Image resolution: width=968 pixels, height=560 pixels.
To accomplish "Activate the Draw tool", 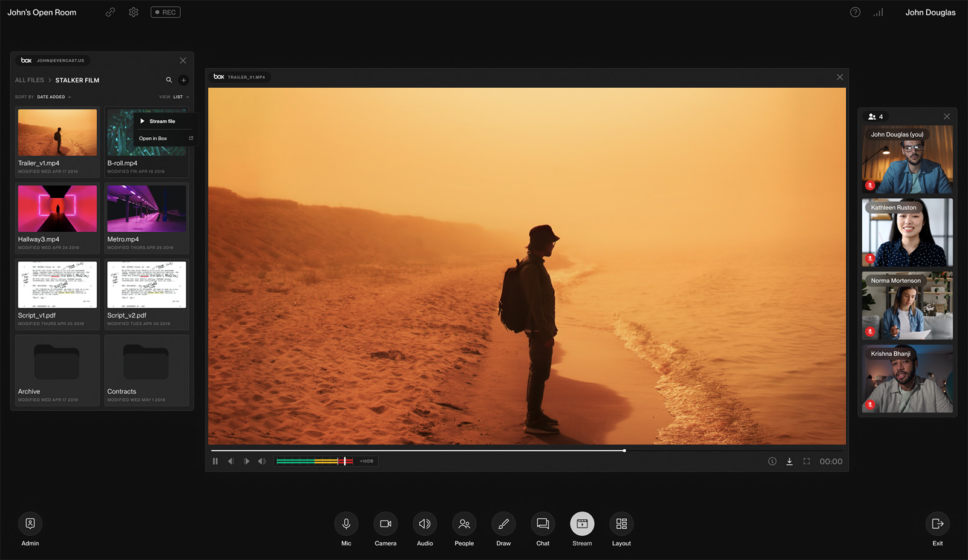I will pyautogui.click(x=503, y=524).
